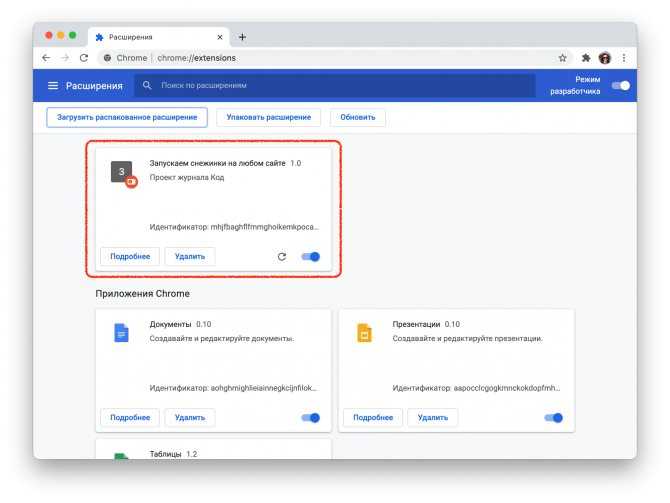The height and width of the screenshot is (503, 670).
Task: Open the user profile avatar
Action: point(605,58)
